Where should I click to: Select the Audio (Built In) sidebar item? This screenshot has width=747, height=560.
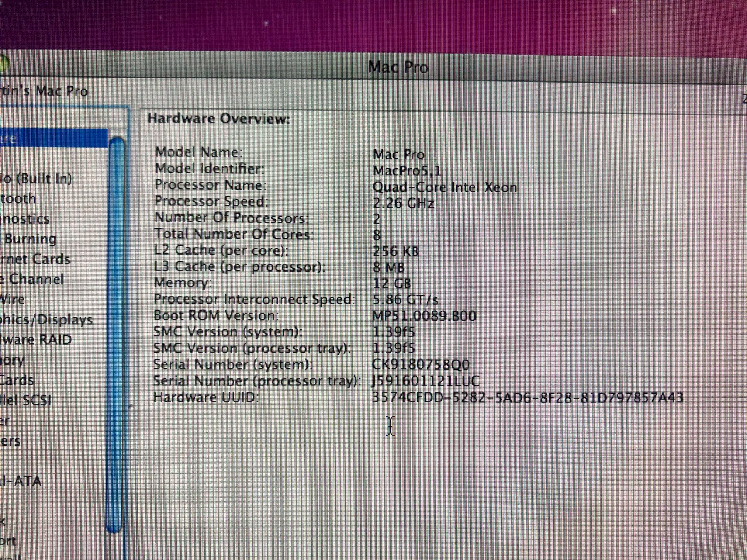click(x=36, y=179)
